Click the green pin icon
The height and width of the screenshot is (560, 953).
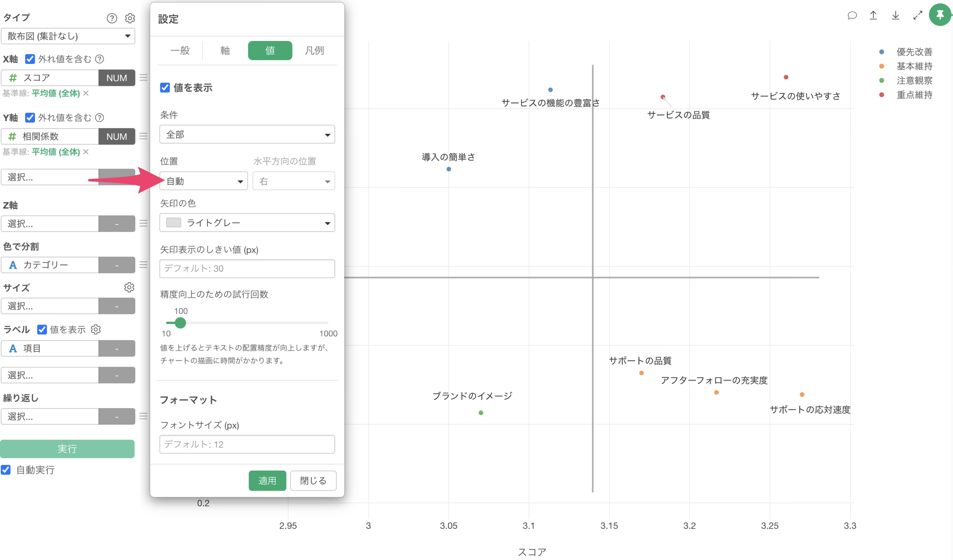coord(940,15)
